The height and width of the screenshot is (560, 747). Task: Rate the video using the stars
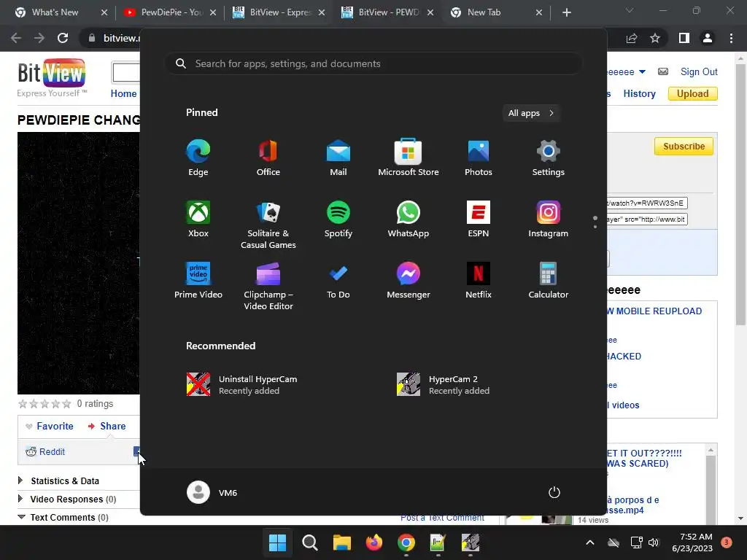44,404
